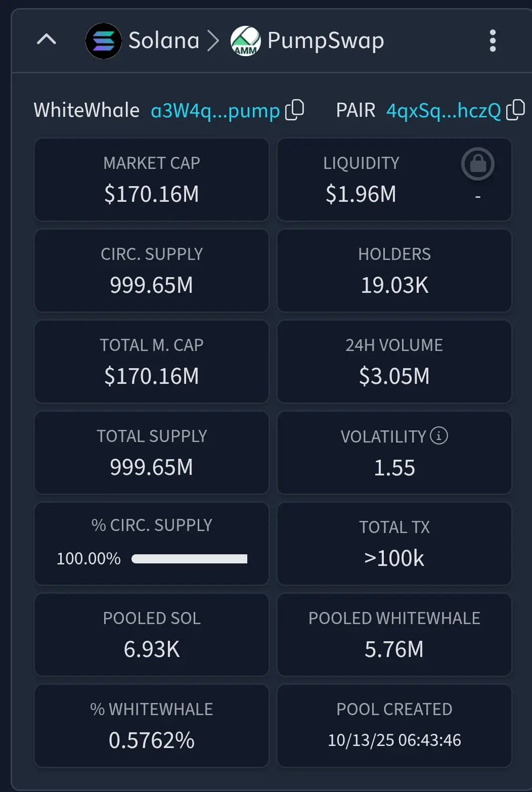Click the % Circ. Supply progress bar

point(189,559)
